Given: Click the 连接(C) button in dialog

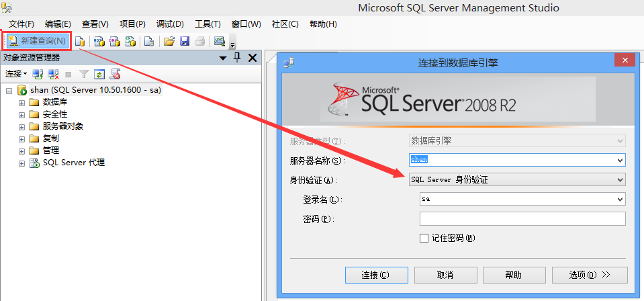Looking at the screenshot, I should point(377,275).
